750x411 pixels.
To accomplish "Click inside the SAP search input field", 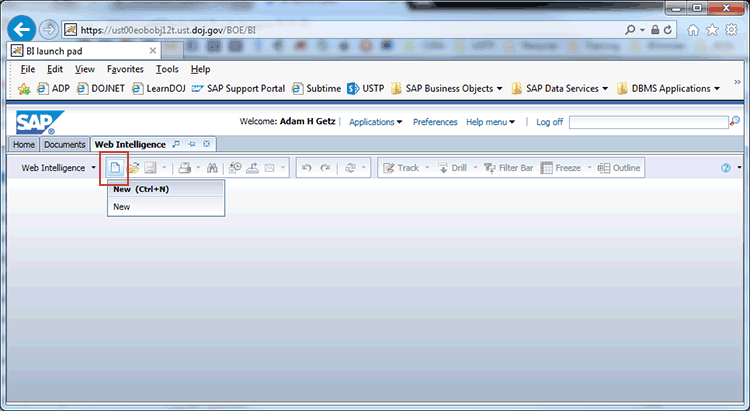I will [649, 122].
